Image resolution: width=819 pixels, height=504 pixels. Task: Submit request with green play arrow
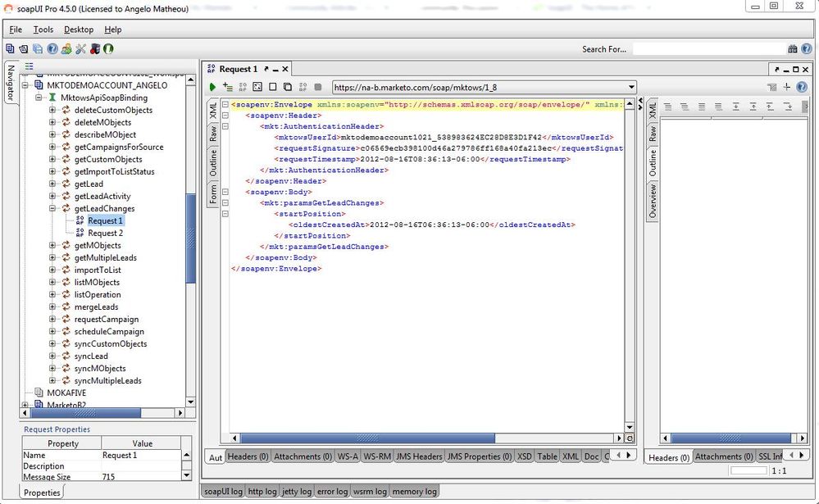coord(212,87)
